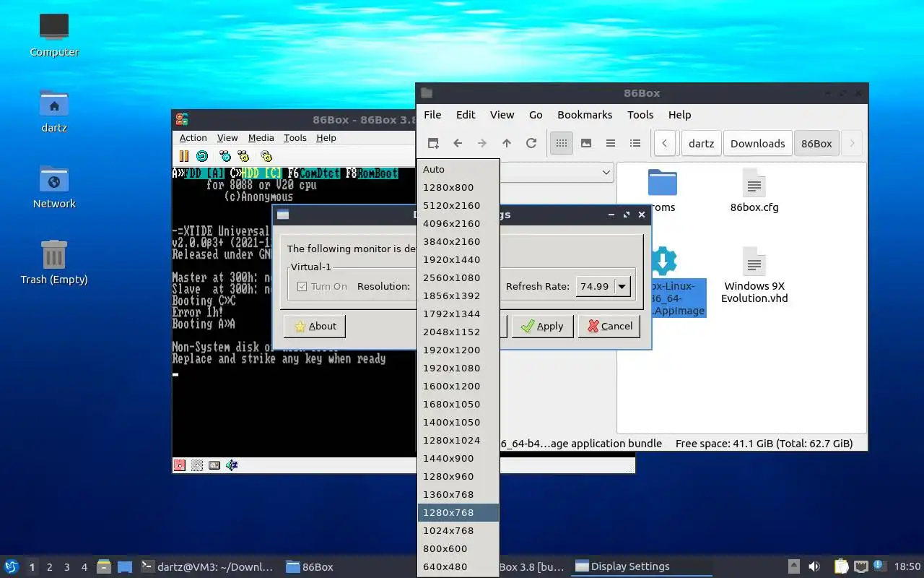Choose 800x600 resolution
Image resolution: width=924 pixels, height=578 pixels.
[458, 548]
